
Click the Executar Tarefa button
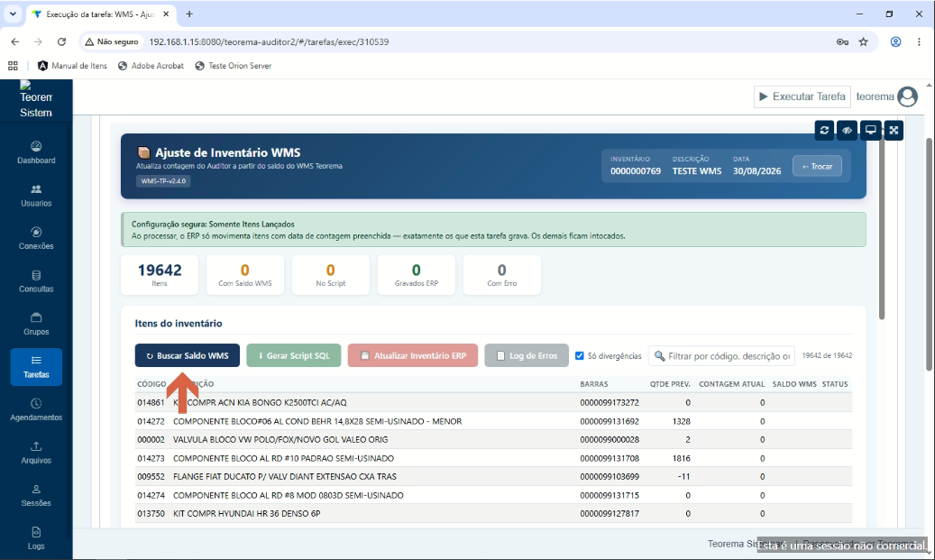[x=802, y=96]
